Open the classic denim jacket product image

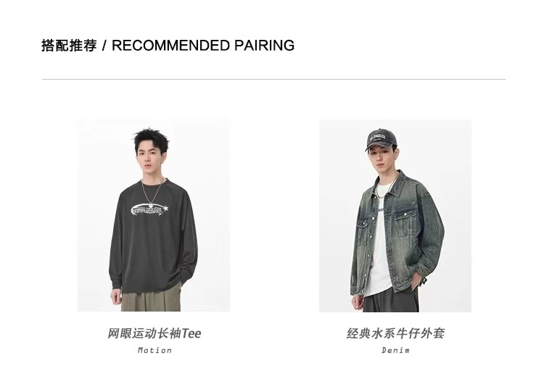pos(395,216)
